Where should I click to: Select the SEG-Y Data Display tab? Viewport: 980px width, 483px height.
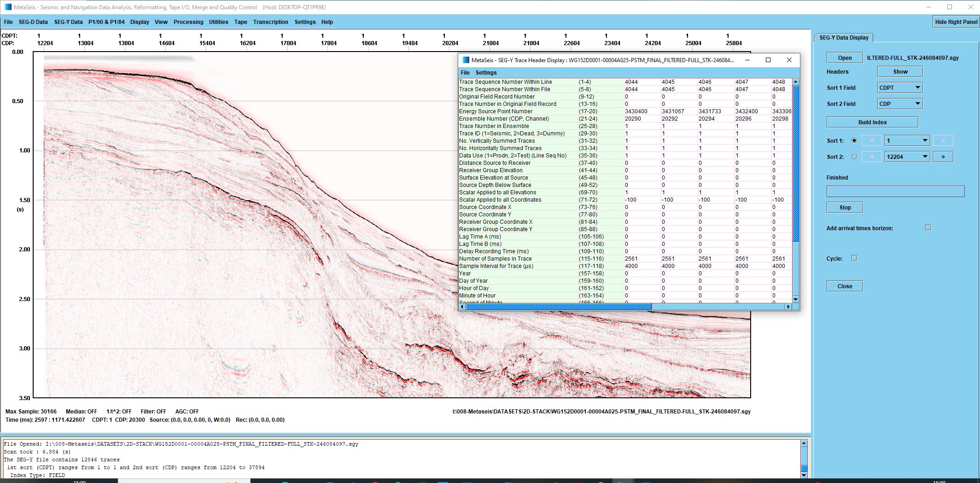pyautogui.click(x=844, y=38)
